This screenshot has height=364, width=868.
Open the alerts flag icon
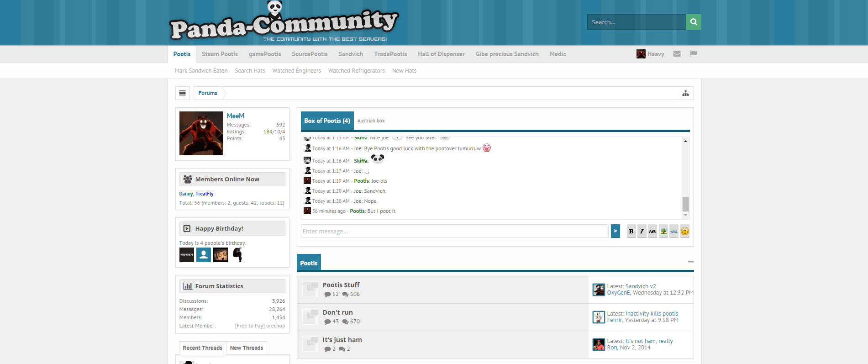[x=693, y=54]
